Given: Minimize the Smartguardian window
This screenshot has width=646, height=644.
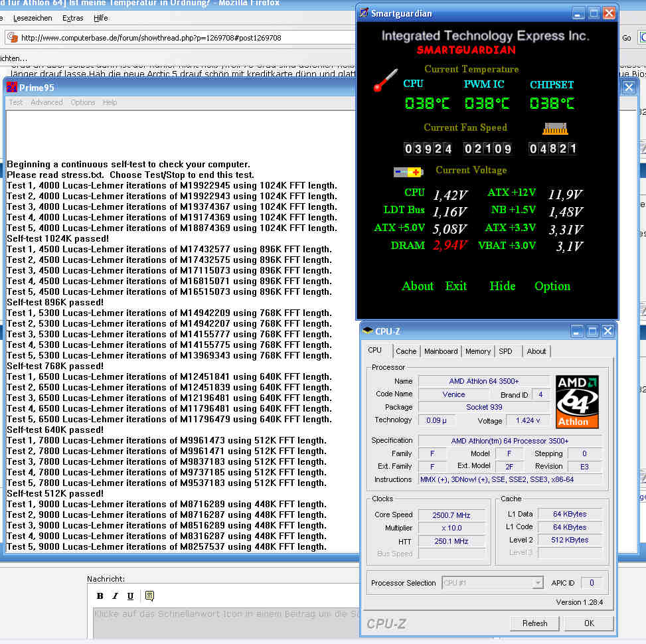Looking at the screenshot, I should pyautogui.click(x=578, y=13).
